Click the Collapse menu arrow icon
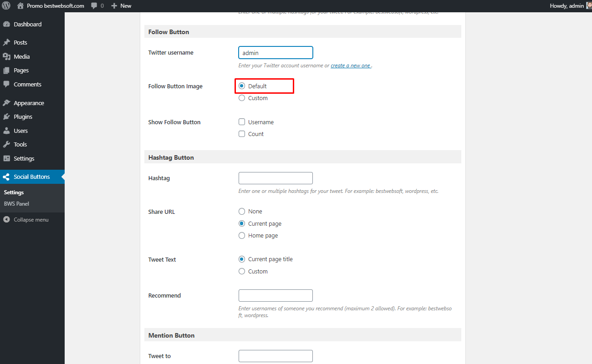This screenshot has width=592, height=364. pos(6,220)
